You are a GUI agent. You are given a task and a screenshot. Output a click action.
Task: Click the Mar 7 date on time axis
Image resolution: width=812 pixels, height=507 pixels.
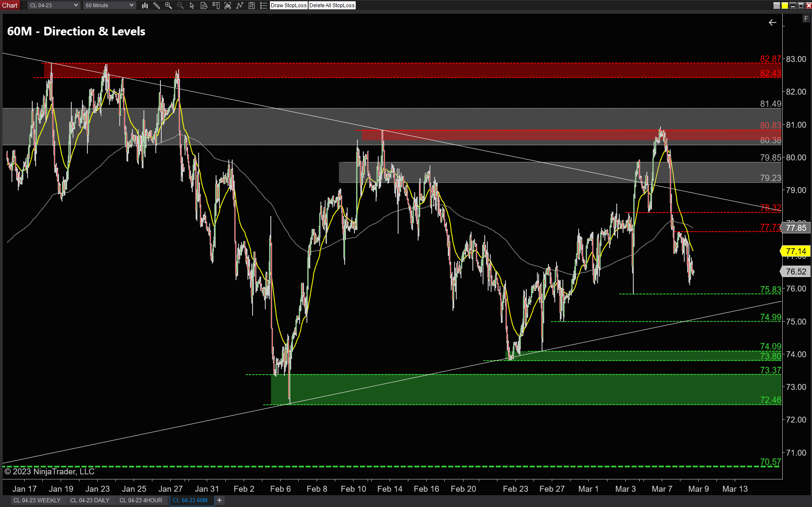662,489
